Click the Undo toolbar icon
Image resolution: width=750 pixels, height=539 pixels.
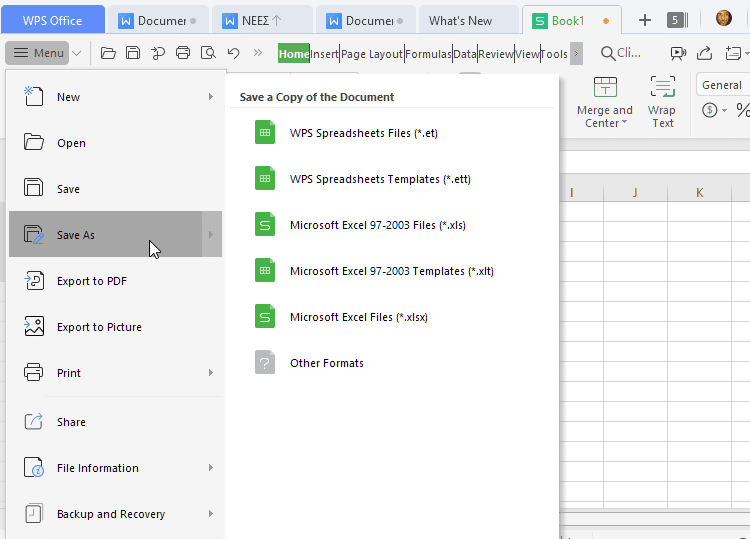click(233, 53)
